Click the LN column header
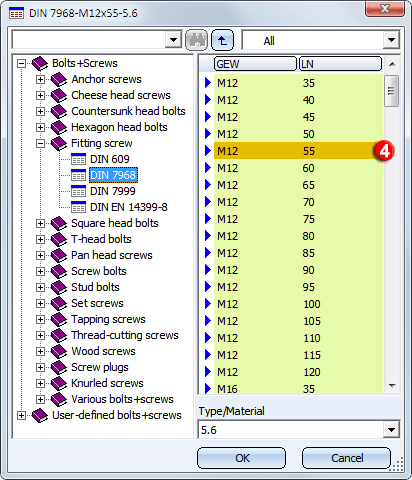The height and width of the screenshot is (480, 412). click(x=340, y=64)
